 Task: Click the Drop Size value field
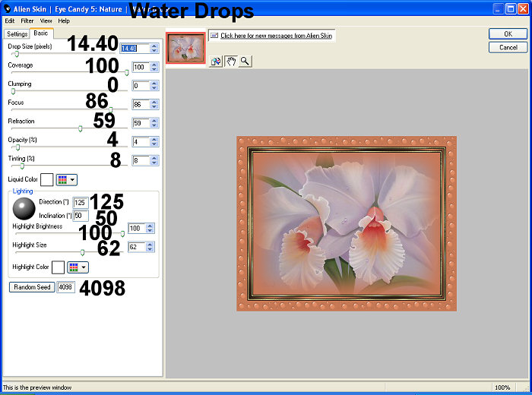(x=135, y=48)
